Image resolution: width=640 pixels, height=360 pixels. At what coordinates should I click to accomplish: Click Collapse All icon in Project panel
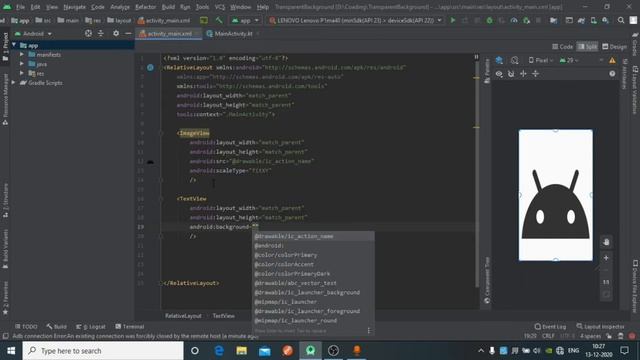click(x=101, y=33)
